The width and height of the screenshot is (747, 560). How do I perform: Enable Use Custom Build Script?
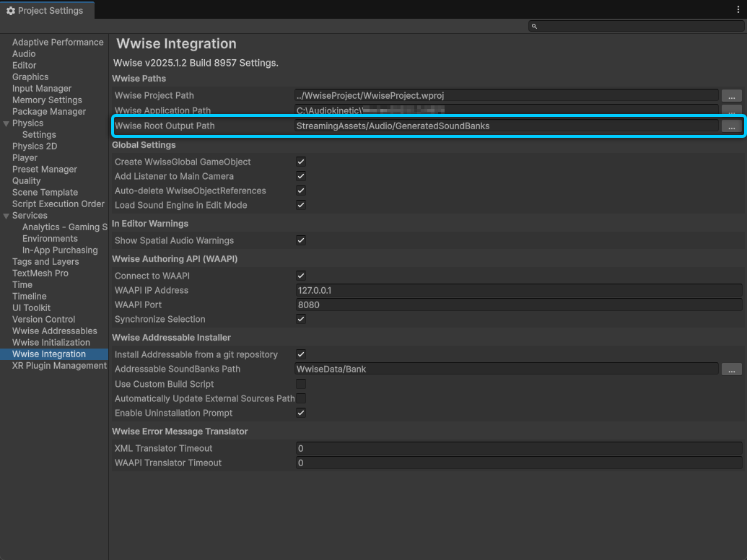(x=301, y=385)
